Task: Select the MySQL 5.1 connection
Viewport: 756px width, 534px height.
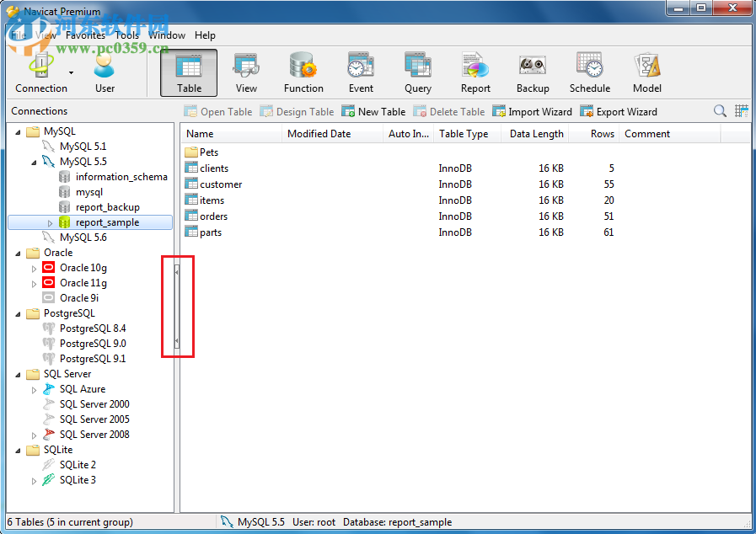Action: pyautogui.click(x=83, y=146)
